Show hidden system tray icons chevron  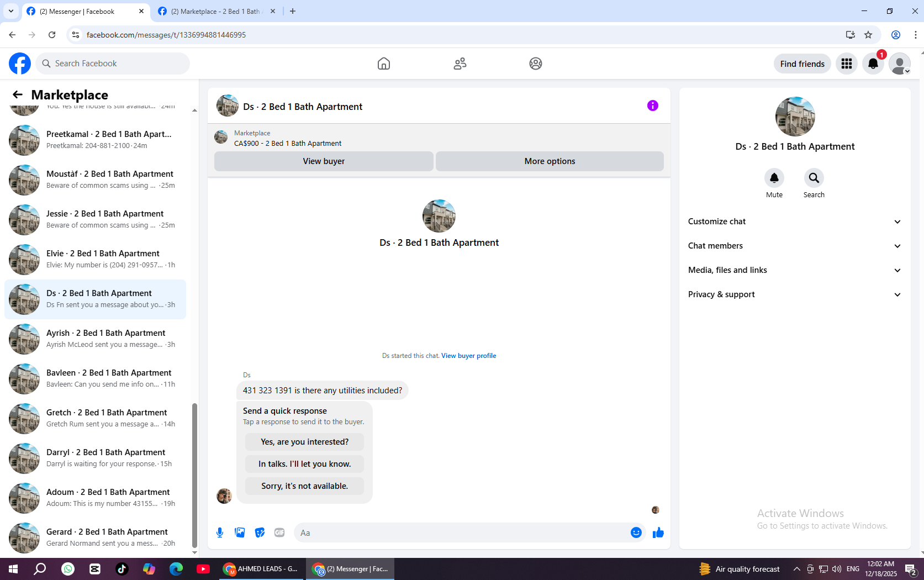796,569
